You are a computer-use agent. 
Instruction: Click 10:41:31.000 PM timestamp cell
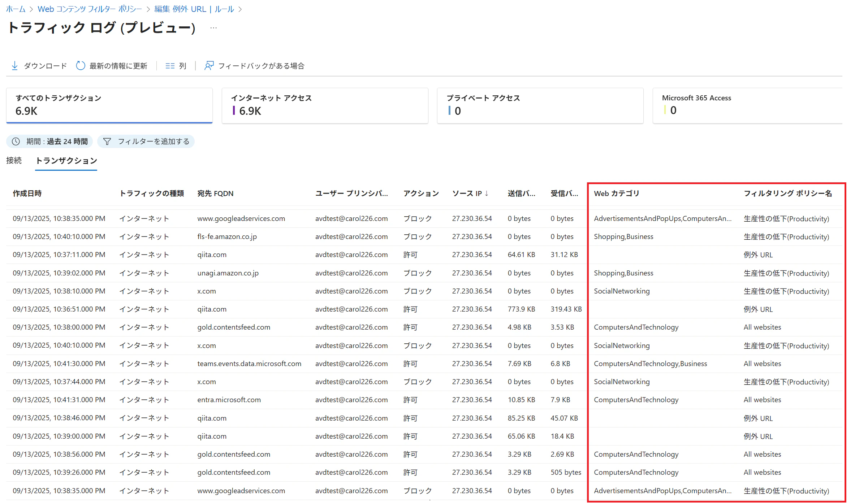pyautogui.click(x=59, y=400)
